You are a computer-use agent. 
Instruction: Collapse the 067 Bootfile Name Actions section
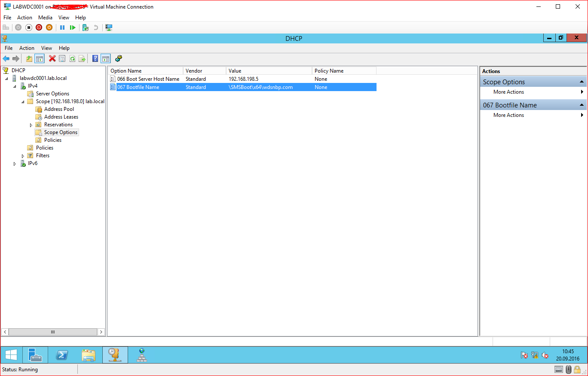582,105
